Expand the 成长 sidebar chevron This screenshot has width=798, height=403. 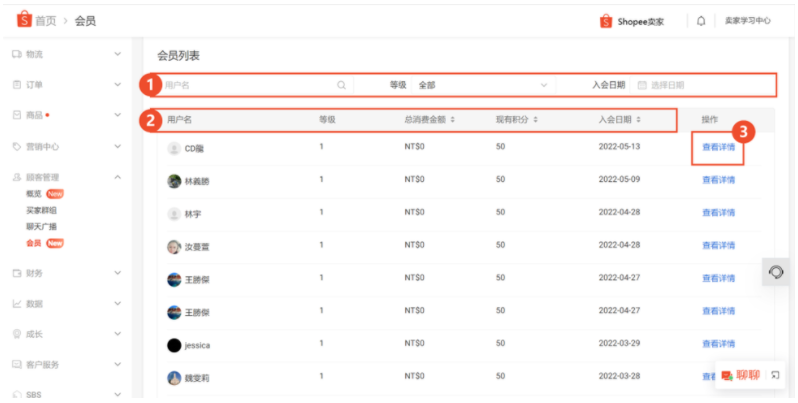pyautogui.click(x=118, y=334)
